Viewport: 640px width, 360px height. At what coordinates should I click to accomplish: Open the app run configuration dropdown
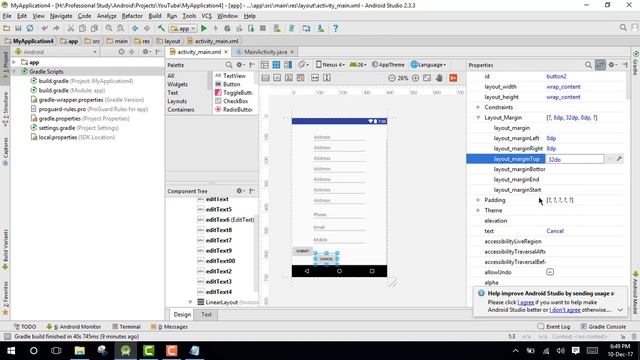click(183, 28)
